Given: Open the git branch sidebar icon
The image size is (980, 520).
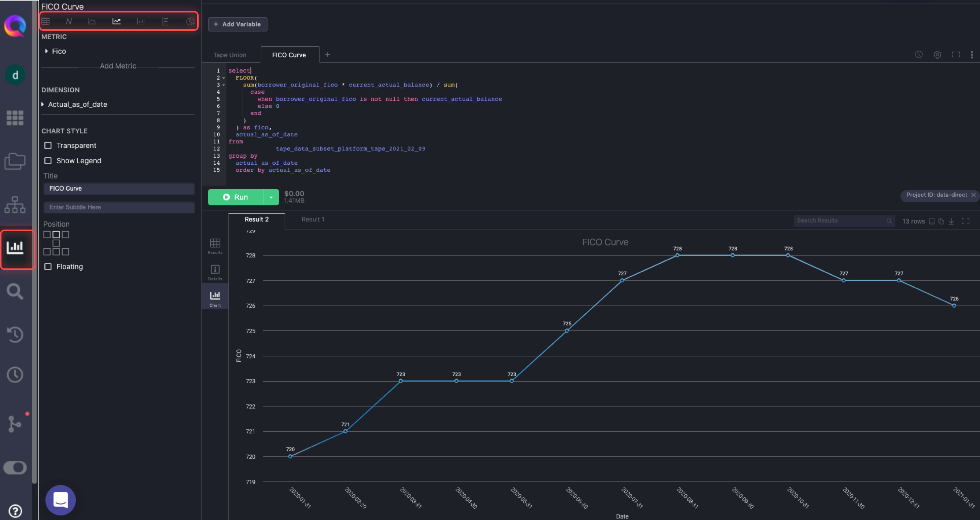Looking at the screenshot, I should click(x=14, y=423).
